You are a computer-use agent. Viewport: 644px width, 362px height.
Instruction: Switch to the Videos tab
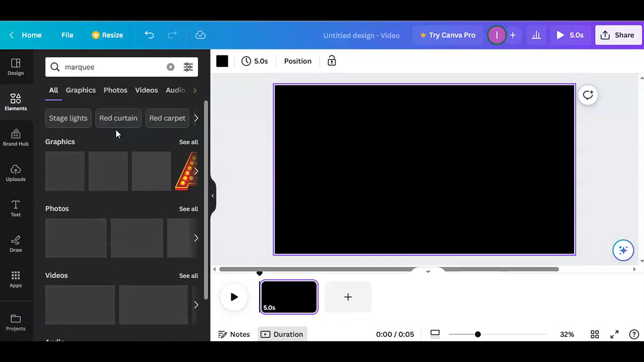(x=146, y=90)
